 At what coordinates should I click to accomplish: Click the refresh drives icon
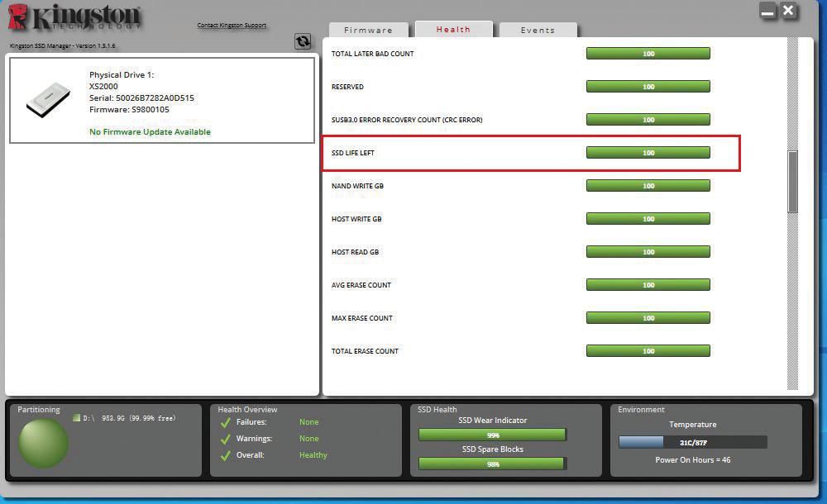(303, 41)
